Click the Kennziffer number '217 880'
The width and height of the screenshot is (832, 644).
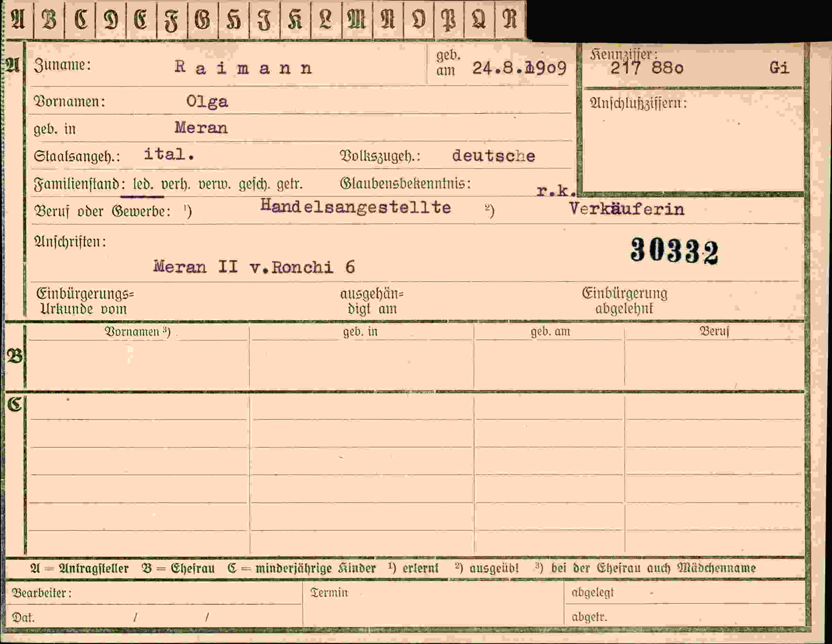click(x=647, y=68)
